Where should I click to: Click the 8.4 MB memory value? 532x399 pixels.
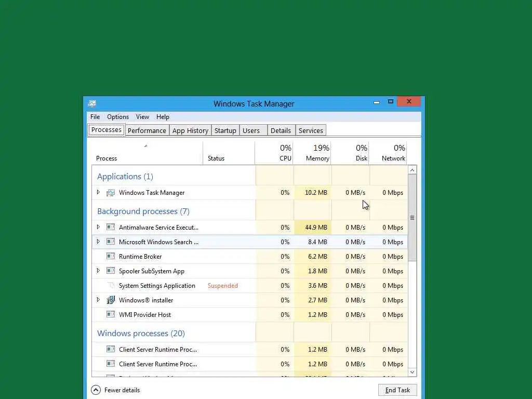317,242
